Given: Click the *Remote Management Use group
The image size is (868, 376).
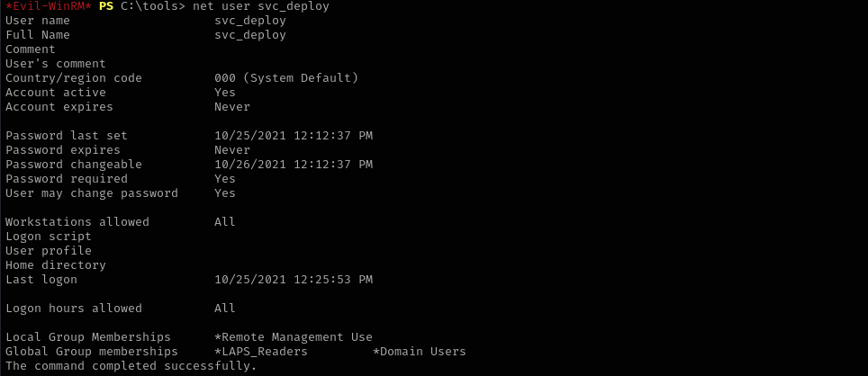Looking at the screenshot, I should pos(294,337).
